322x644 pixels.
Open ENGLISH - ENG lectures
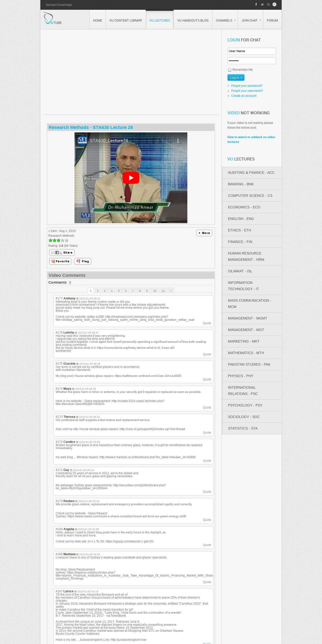[252, 219]
